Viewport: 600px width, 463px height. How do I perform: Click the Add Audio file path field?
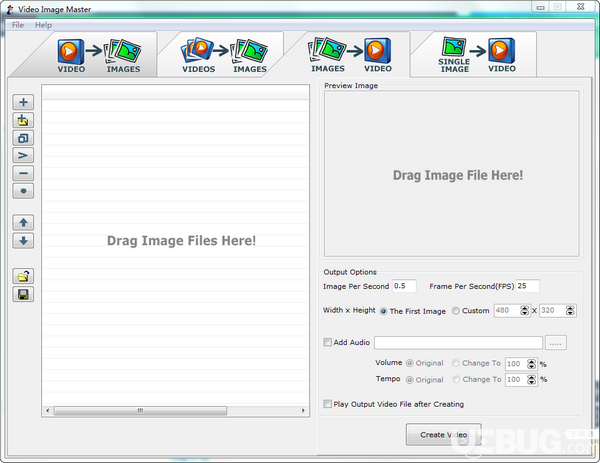[x=458, y=343]
